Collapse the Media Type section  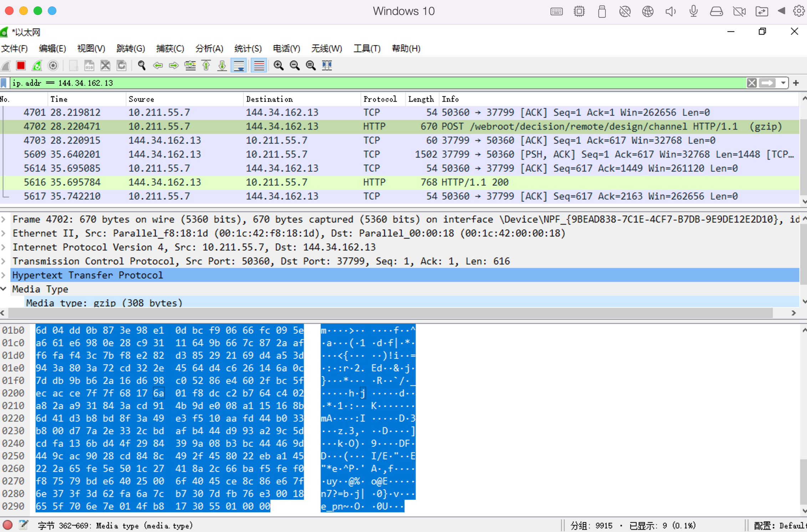click(4, 289)
